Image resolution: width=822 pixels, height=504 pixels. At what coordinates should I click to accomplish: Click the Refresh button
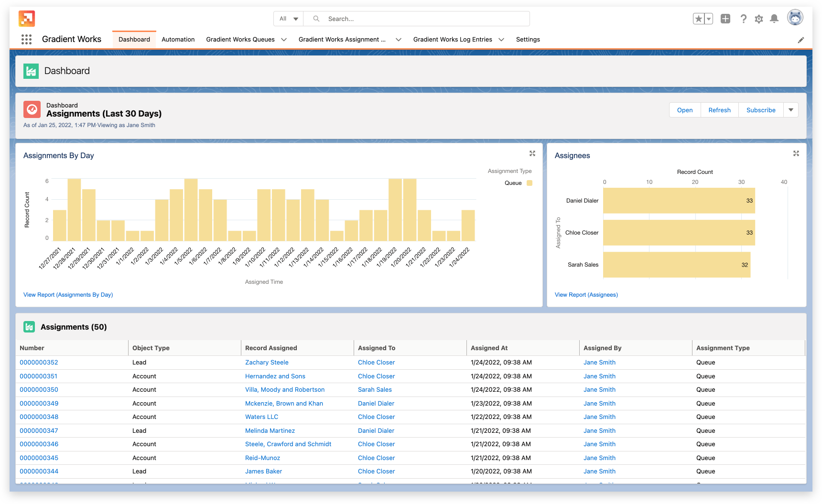[x=720, y=110]
